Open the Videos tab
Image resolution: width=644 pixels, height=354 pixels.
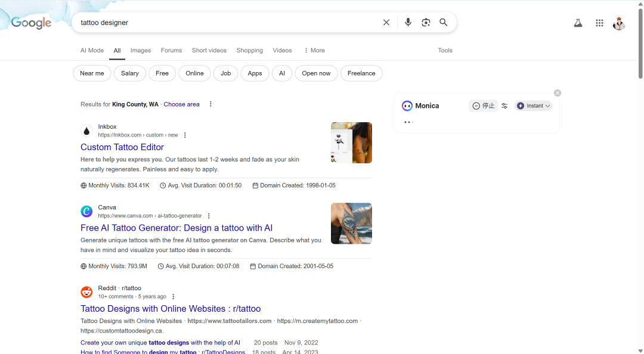(x=282, y=51)
